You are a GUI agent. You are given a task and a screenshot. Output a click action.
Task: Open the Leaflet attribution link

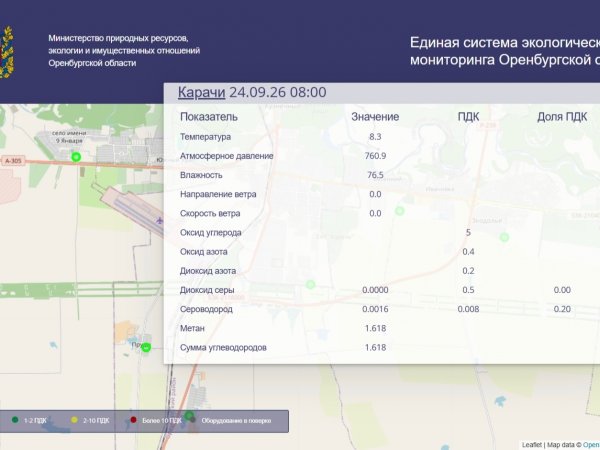click(x=532, y=445)
